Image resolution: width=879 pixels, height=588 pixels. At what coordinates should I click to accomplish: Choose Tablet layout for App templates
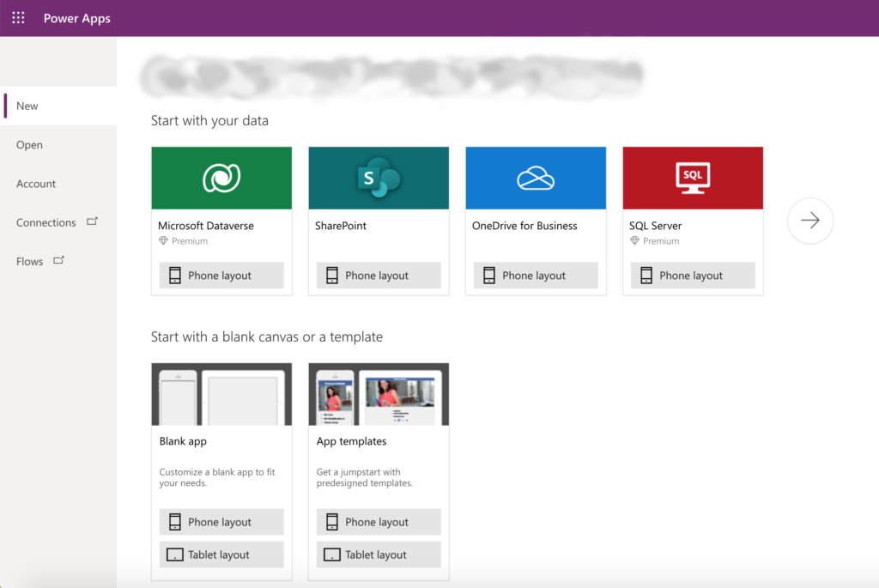point(379,555)
